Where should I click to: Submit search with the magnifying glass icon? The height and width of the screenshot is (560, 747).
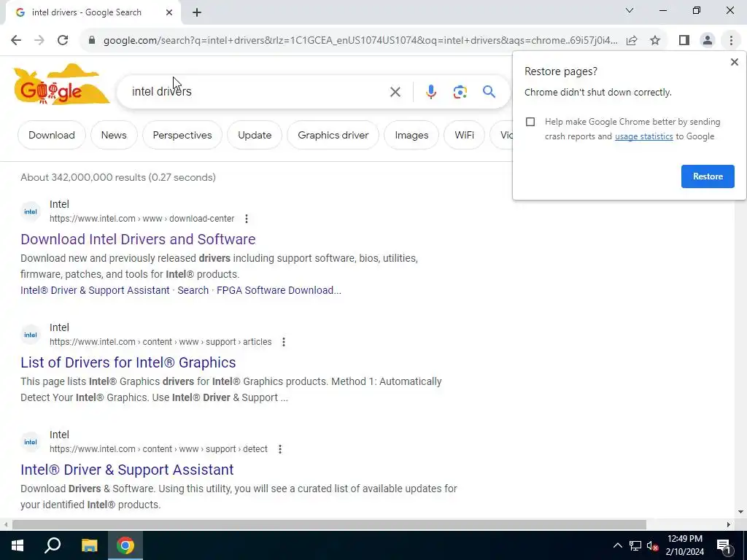tap(489, 91)
